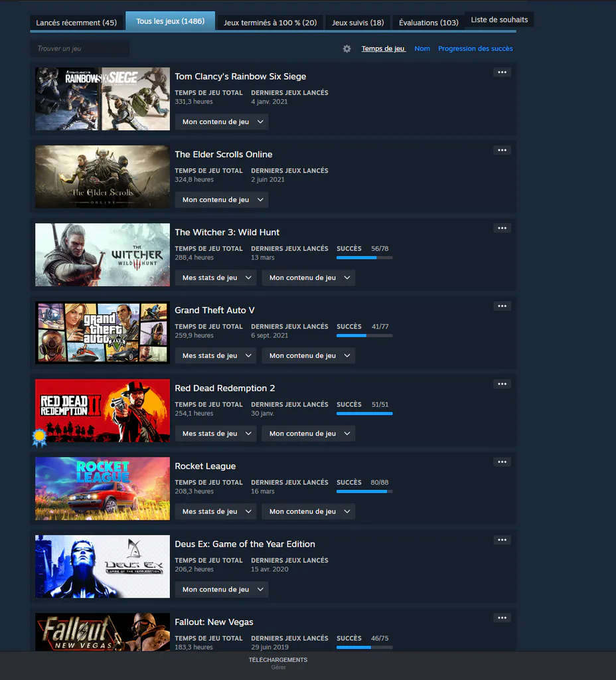616x680 pixels.
Task: Sort games by Nom
Action: point(422,48)
